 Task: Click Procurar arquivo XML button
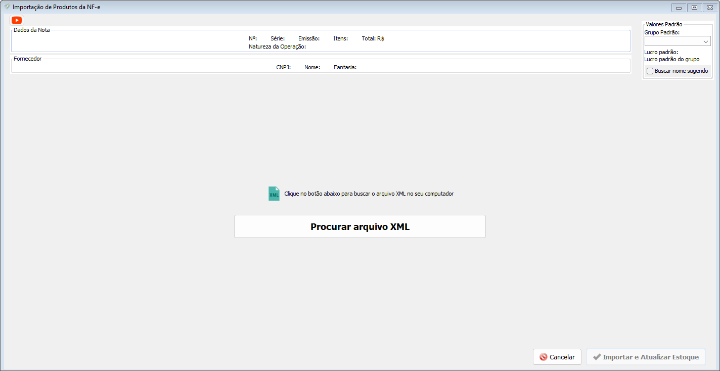(360, 226)
